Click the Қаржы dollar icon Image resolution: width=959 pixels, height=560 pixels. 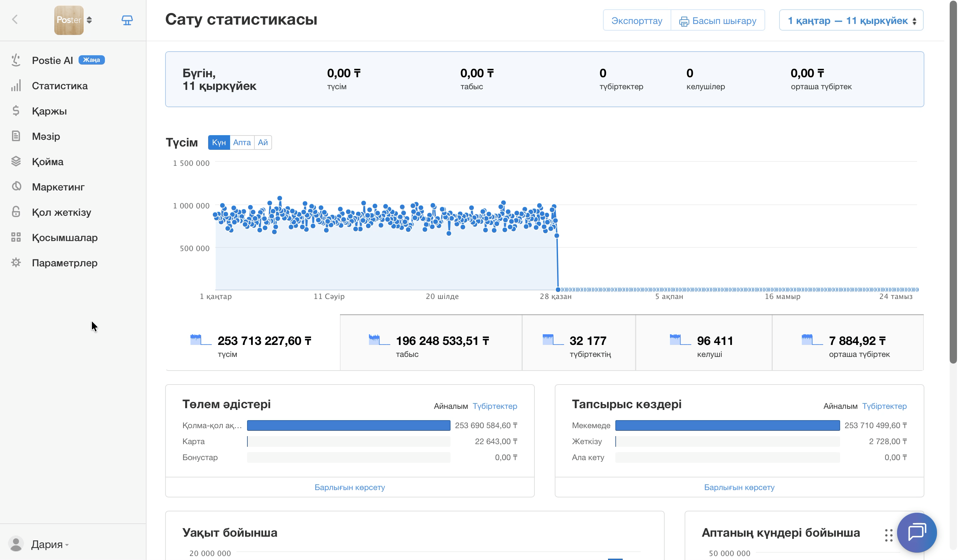click(x=16, y=111)
